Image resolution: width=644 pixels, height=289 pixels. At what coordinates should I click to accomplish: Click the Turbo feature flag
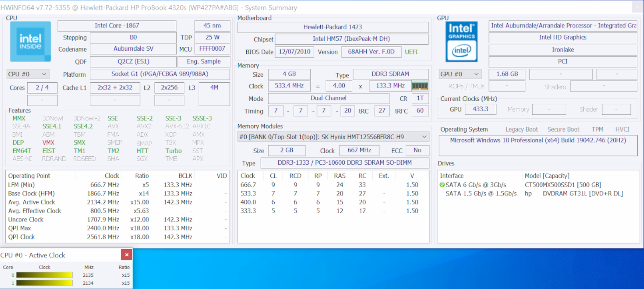[173, 151]
